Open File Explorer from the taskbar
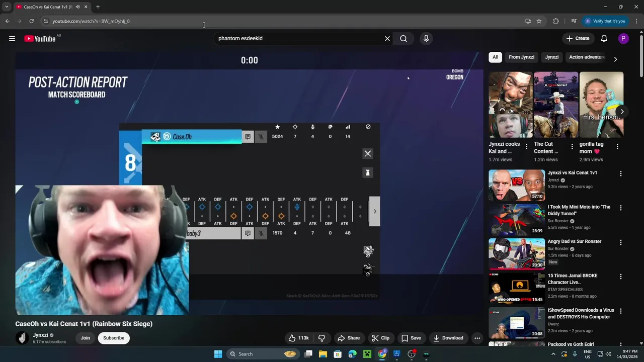This screenshot has width=644, height=362. [323, 354]
